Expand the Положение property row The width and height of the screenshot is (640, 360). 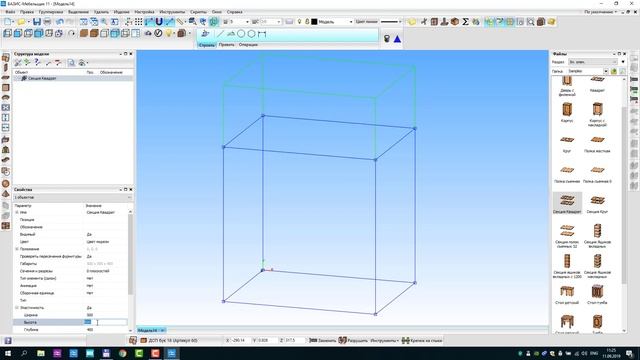pos(17,249)
